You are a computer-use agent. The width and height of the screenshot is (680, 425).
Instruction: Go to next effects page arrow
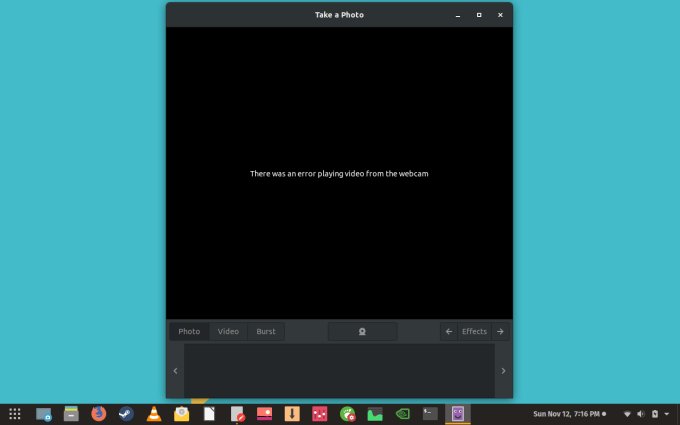(500, 331)
